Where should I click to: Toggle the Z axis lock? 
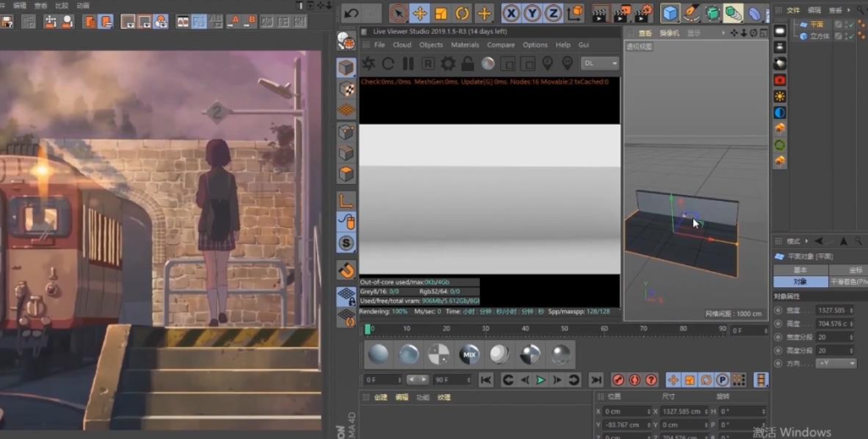click(553, 14)
